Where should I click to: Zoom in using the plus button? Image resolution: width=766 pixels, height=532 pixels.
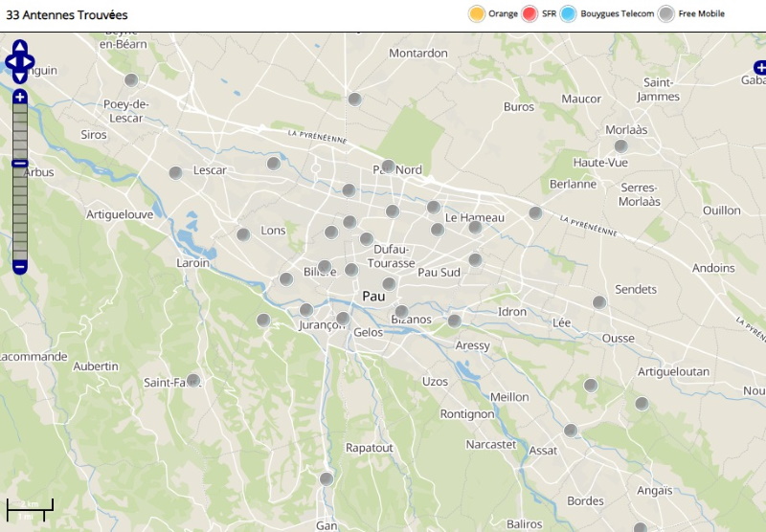point(20,97)
